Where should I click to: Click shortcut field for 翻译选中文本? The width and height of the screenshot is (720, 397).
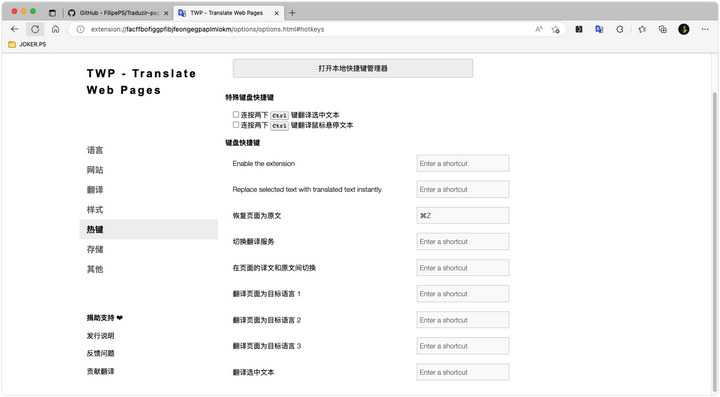pos(463,372)
